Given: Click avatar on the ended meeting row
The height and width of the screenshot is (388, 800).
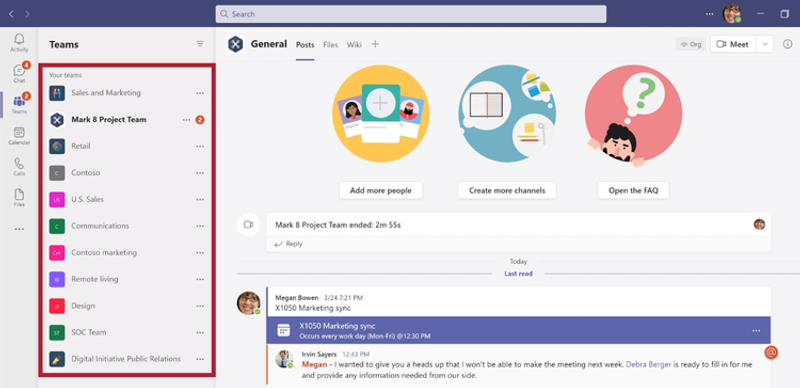Looking at the screenshot, I should pos(759,225).
